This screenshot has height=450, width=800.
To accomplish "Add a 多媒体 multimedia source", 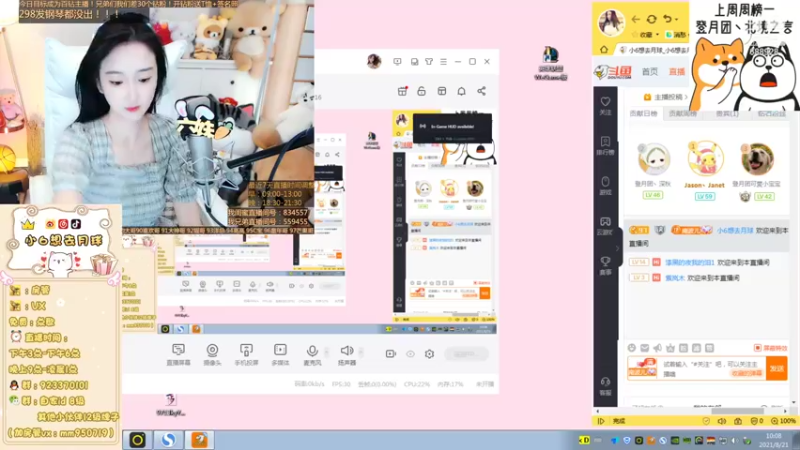I will coord(280,354).
